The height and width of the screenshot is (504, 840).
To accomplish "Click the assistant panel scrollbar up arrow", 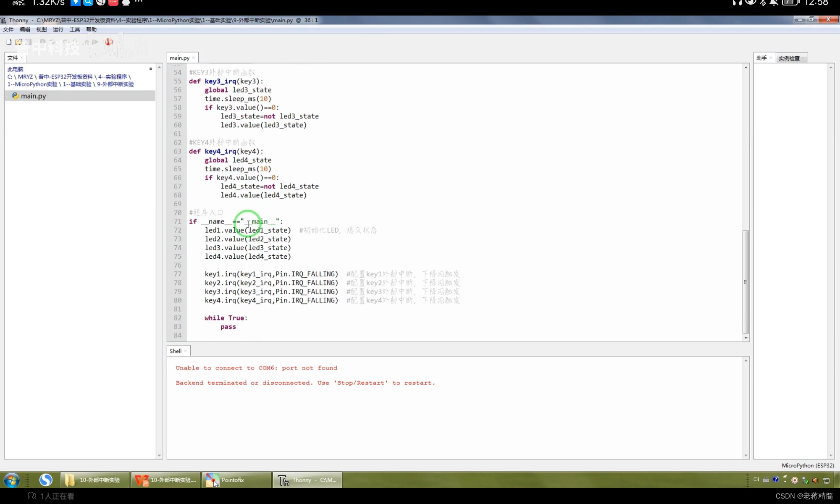I will coord(831,67).
